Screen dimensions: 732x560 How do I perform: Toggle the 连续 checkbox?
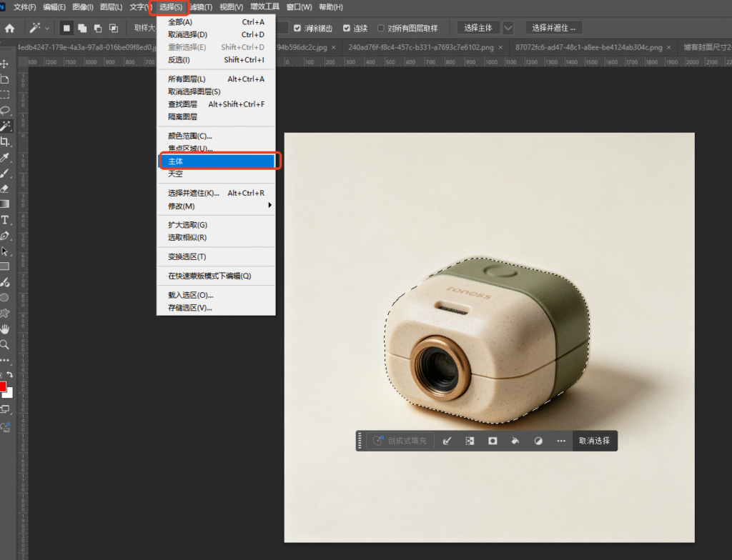click(347, 29)
